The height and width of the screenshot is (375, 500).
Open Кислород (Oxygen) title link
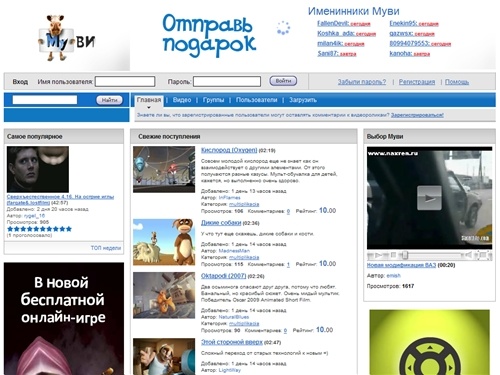[229, 150]
